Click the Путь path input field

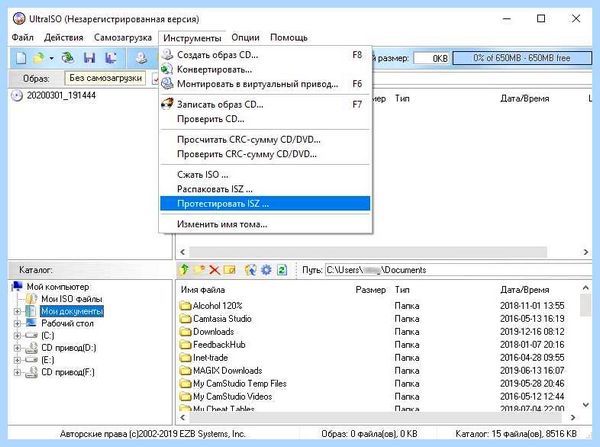click(x=458, y=270)
